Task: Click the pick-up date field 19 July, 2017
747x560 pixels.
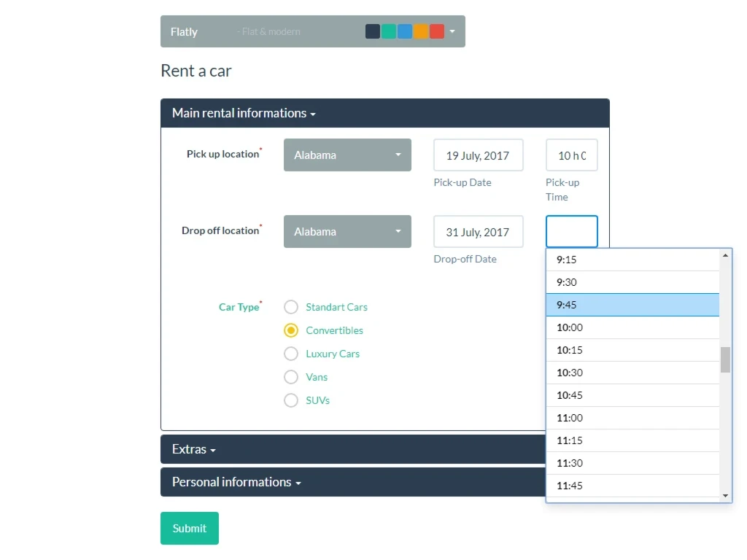Action: 478,155
